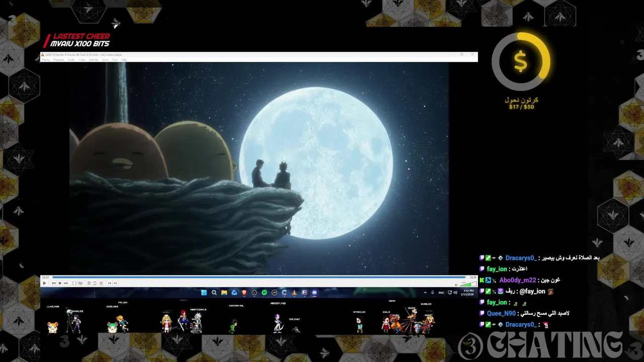Mute audio via VLC speaker icon
The height and width of the screenshot is (362, 644).
(x=456, y=285)
